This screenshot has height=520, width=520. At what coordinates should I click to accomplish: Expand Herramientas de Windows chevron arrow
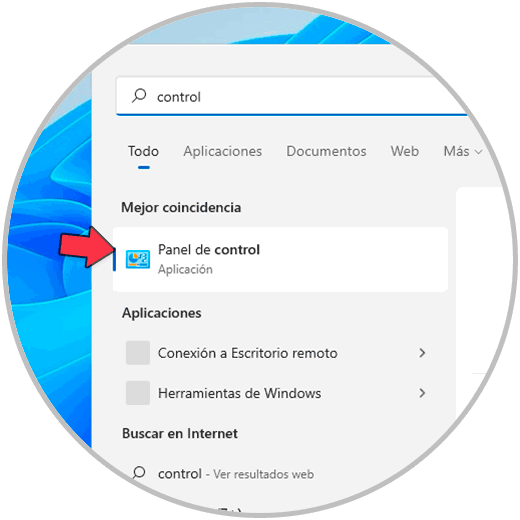coord(422,393)
